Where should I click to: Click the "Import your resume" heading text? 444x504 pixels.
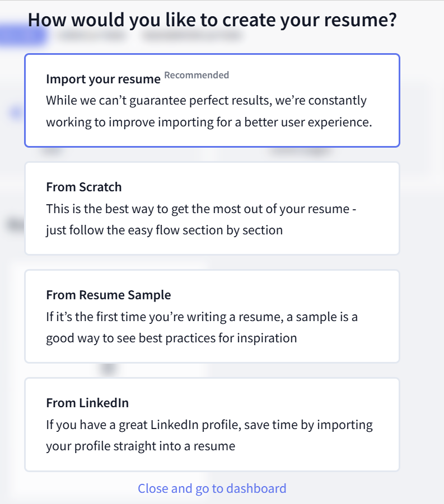coord(103,79)
